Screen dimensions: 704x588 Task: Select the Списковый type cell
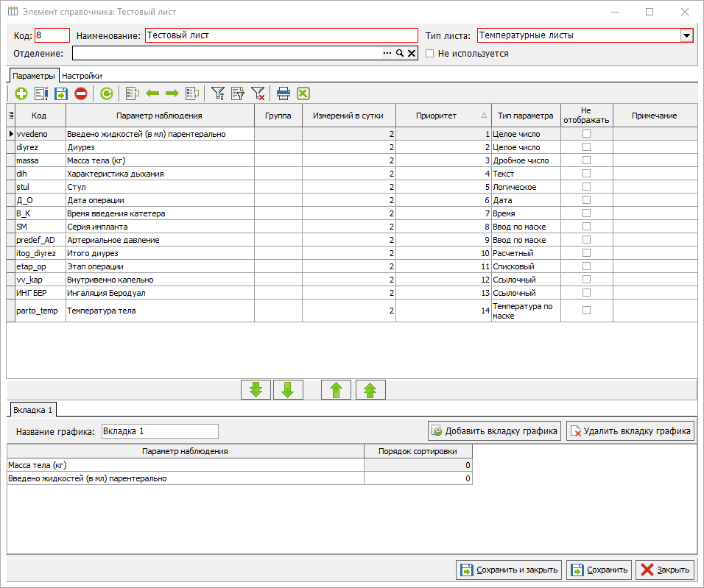coord(526,266)
